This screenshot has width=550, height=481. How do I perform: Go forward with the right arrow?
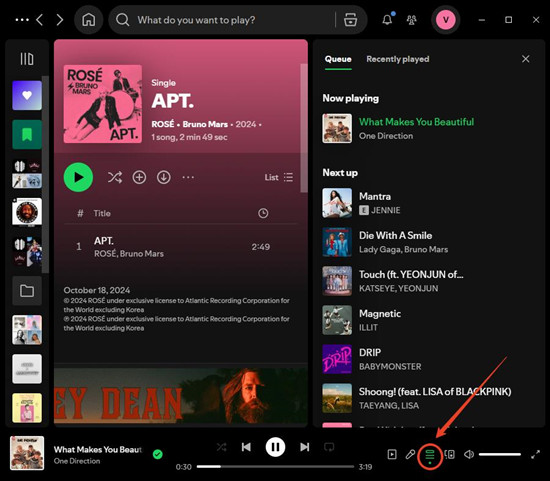[x=60, y=20]
